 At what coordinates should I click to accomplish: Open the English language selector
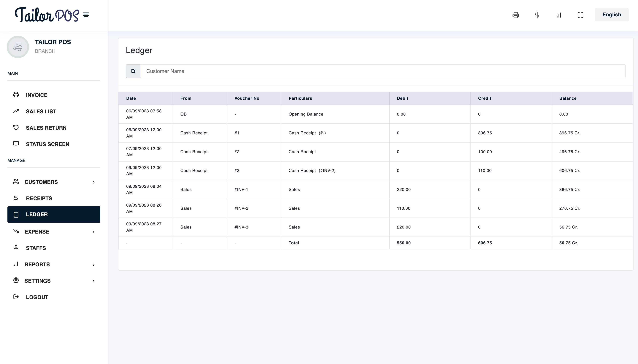(x=611, y=15)
